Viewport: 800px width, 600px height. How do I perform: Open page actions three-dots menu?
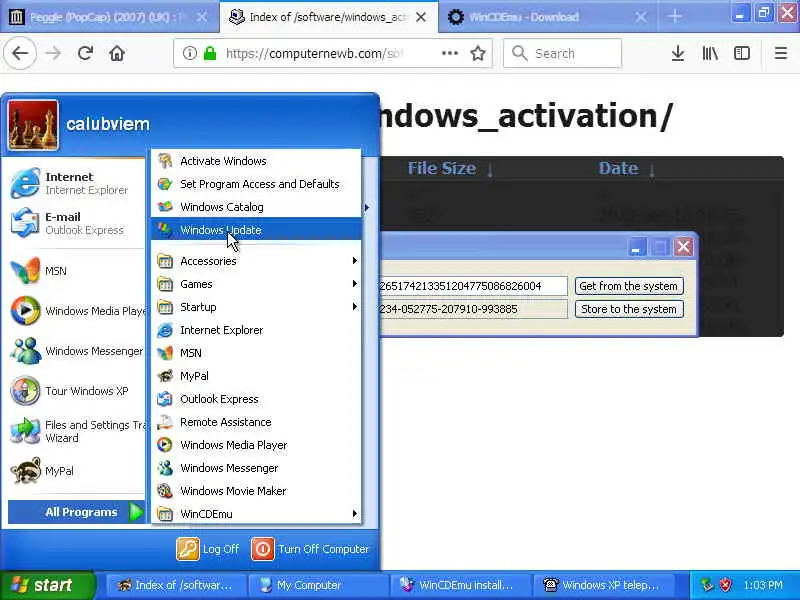(x=449, y=53)
